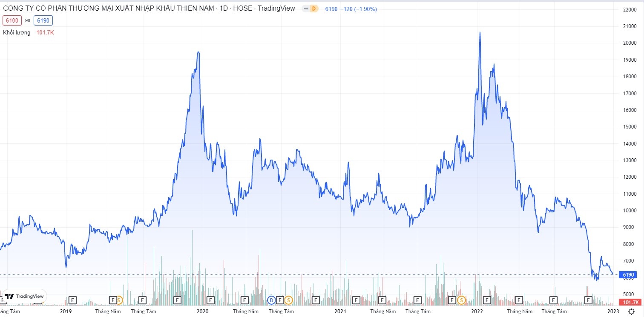Click the orange S marker just before 2022
The image size is (644, 317).
tap(462, 300)
